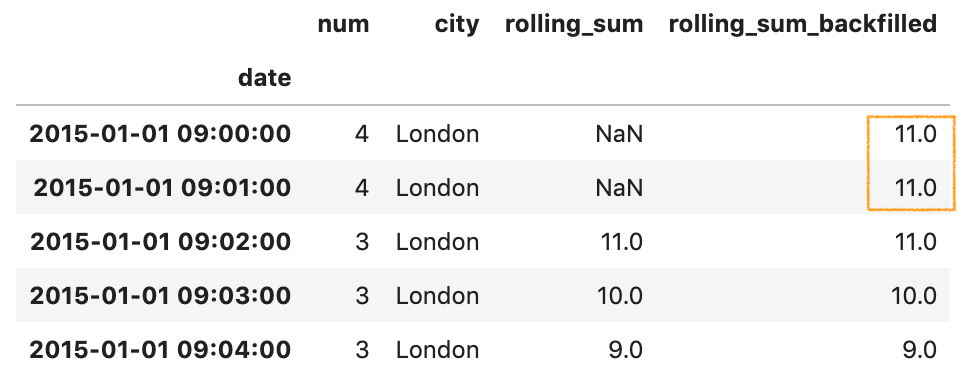This screenshot has height=388, width=962.
Task: Click highlighted backfilled 11.0 in 09:00:00 row
Action: click(x=915, y=134)
